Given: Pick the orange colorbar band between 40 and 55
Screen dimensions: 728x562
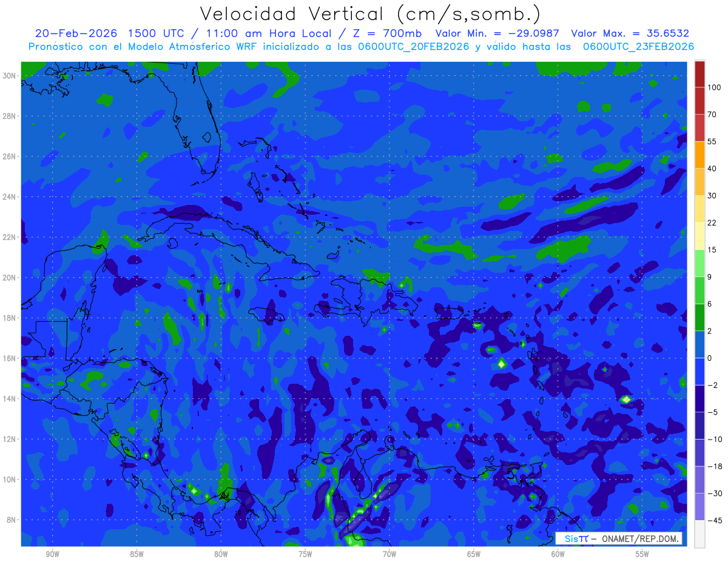Looking at the screenshot, I should [699, 155].
